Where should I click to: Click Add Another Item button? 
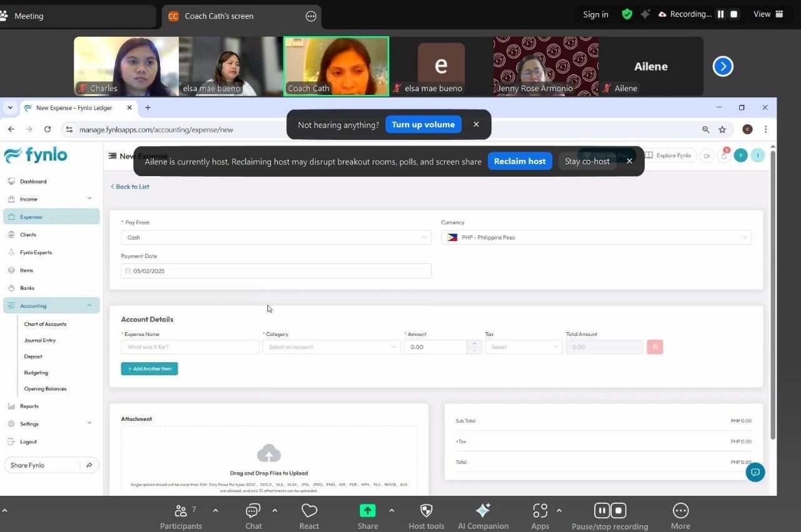coord(149,369)
